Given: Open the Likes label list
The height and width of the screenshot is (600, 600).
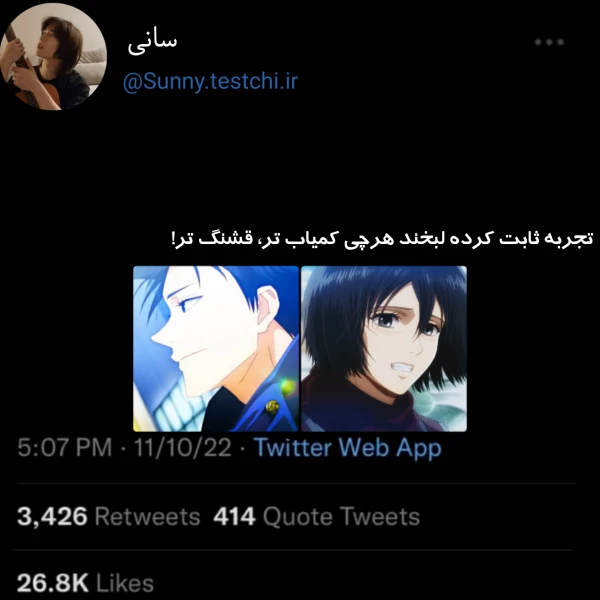Looking at the screenshot, I should coord(125,583).
